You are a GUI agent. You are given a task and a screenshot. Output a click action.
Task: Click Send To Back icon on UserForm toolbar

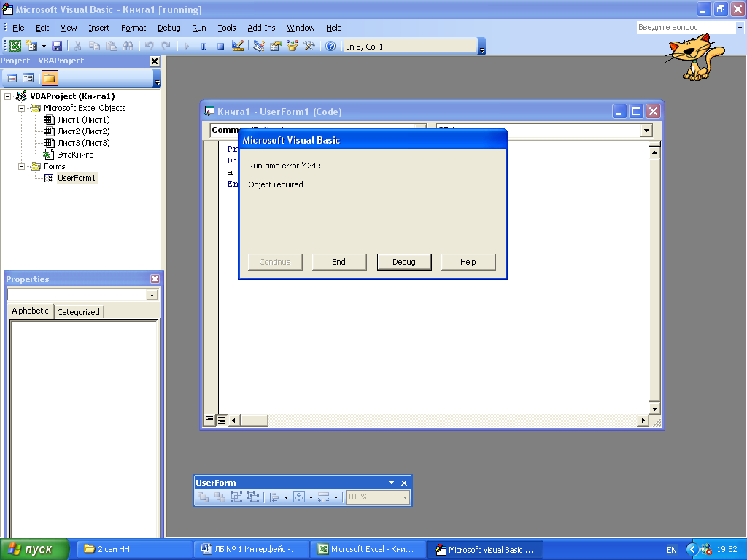[x=220, y=497]
